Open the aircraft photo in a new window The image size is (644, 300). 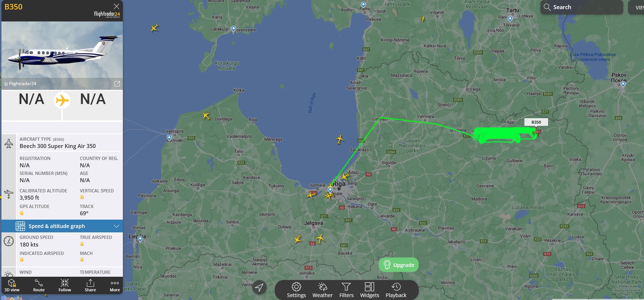pyautogui.click(x=117, y=84)
